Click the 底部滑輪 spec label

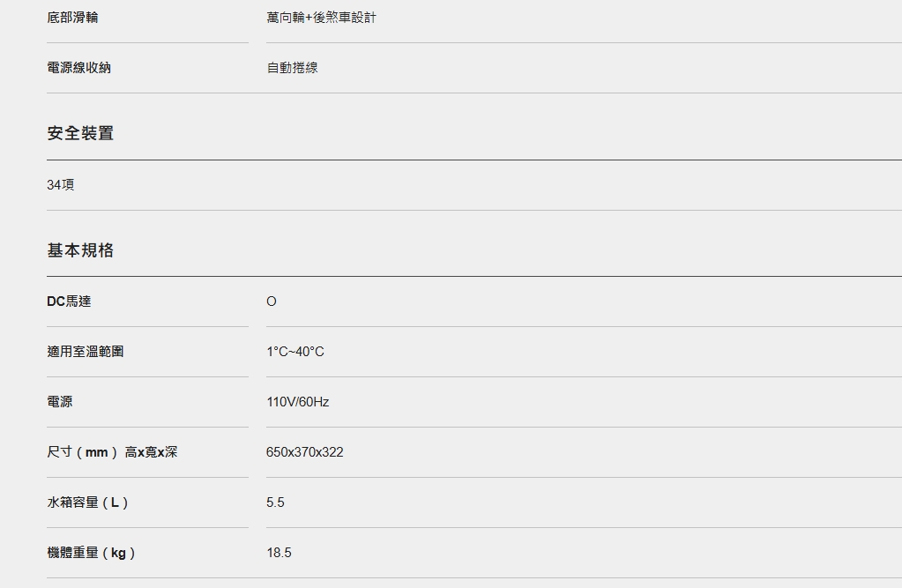coord(72,18)
